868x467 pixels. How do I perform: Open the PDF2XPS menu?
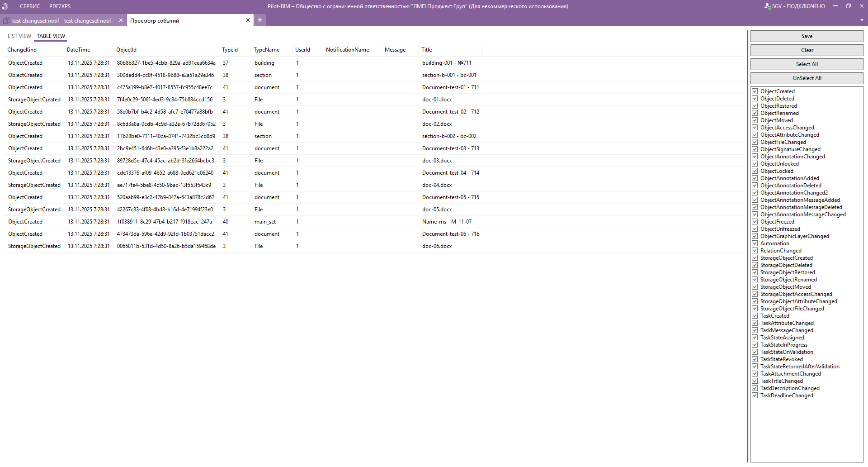(60, 6)
